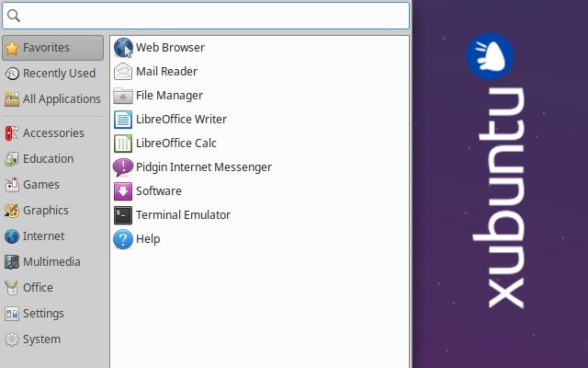Click the Education flask icon

tap(12, 159)
